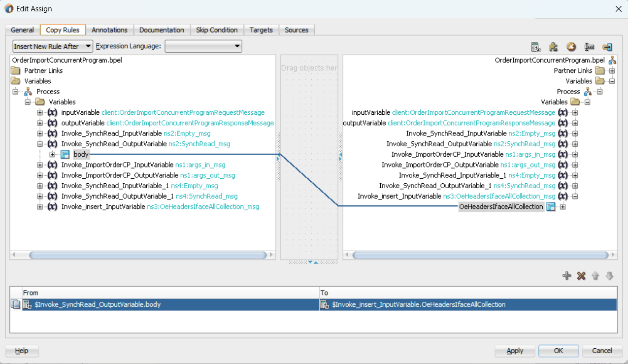Collapse the Process node in left tree
The width and height of the screenshot is (628, 364).
point(15,92)
